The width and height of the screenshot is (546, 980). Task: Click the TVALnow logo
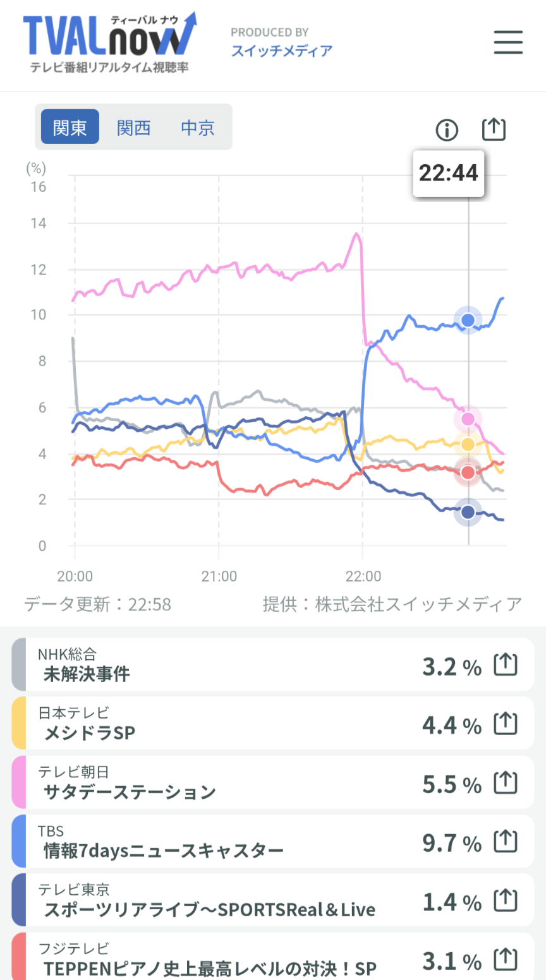pyautogui.click(x=109, y=42)
